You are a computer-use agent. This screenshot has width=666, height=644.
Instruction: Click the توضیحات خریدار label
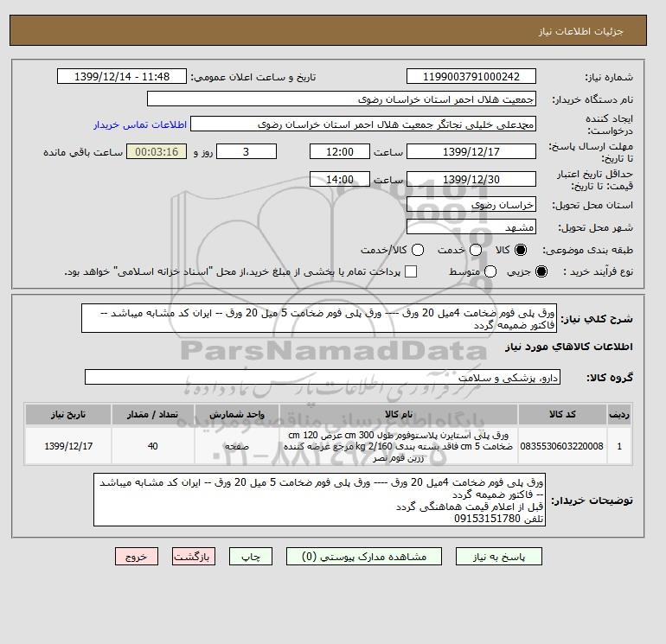[592, 501]
